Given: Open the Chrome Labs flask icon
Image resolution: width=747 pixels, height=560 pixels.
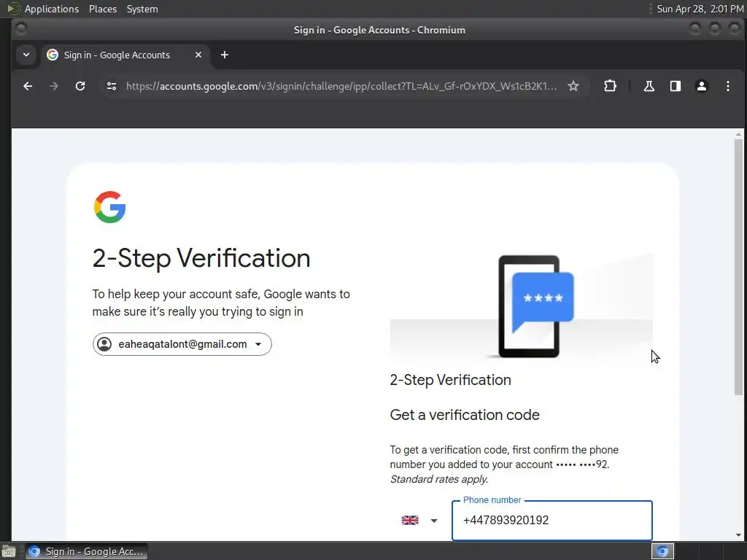Looking at the screenshot, I should tap(649, 86).
